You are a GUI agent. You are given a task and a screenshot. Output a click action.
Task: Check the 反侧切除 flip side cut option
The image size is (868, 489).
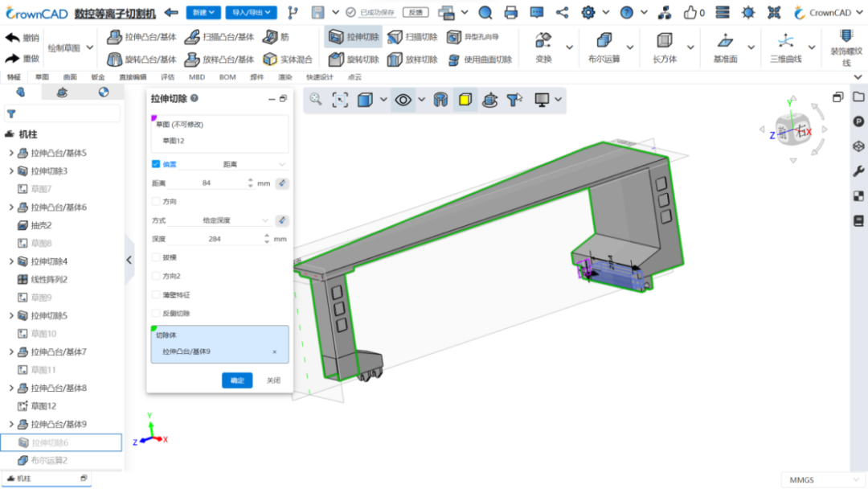point(156,314)
